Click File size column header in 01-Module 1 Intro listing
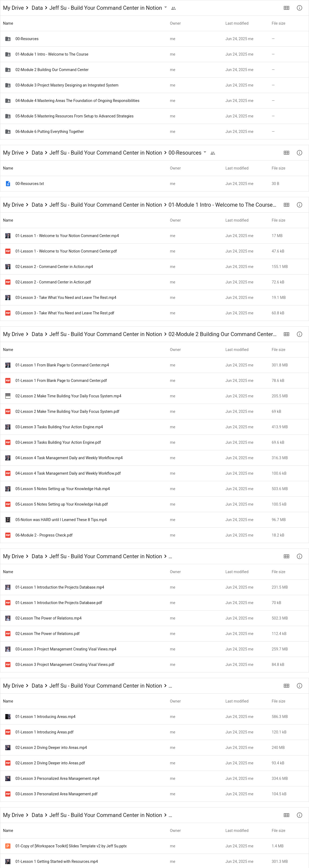The image size is (309, 868). pos(278,220)
